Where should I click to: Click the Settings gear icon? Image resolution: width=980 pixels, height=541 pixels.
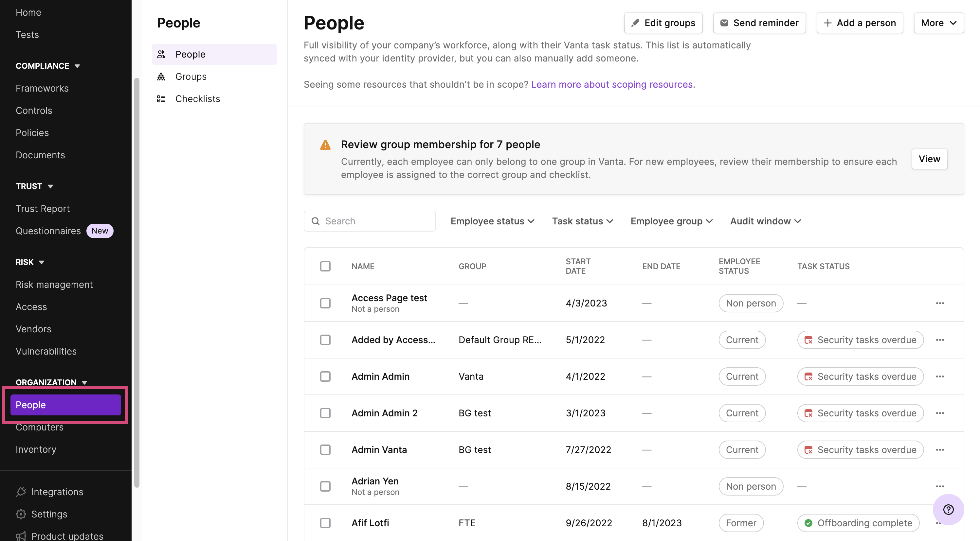pos(21,514)
